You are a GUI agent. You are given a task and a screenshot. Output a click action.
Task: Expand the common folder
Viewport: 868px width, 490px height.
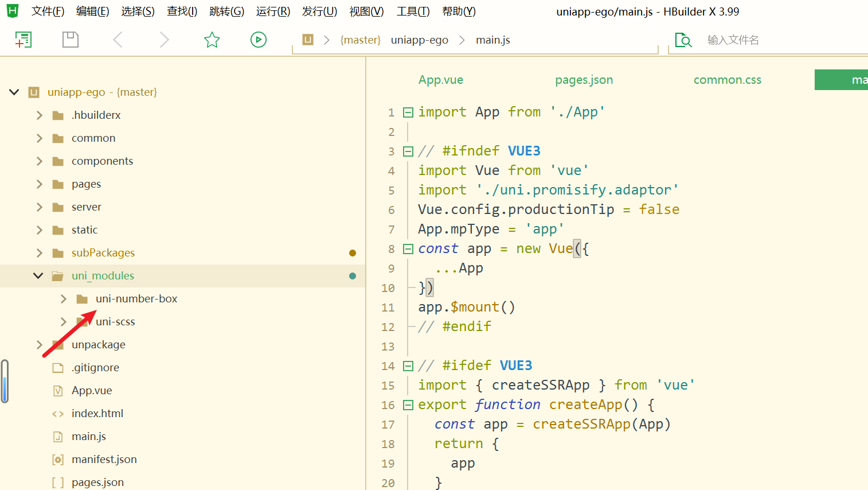(39, 138)
